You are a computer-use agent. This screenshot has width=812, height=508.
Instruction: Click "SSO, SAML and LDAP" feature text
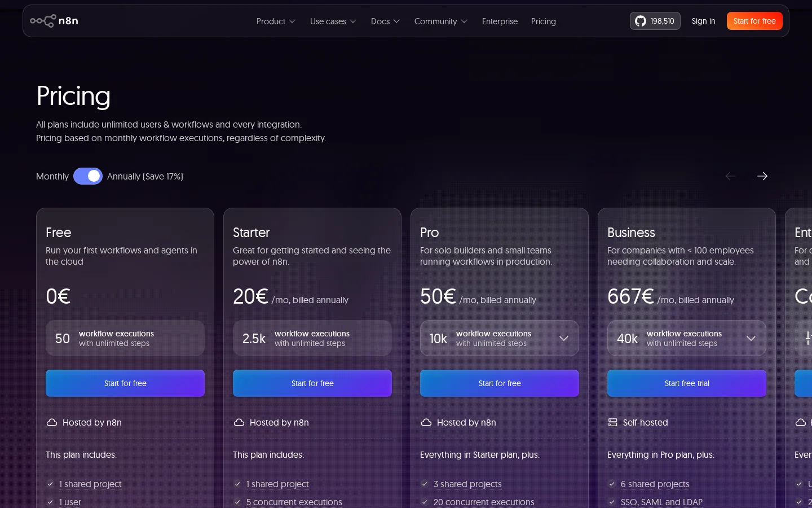tap(661, 502)
